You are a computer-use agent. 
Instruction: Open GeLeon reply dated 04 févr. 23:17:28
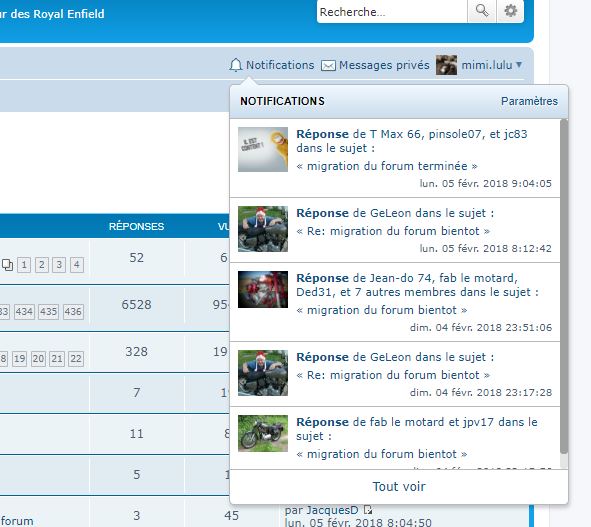(x=395, y=374)
